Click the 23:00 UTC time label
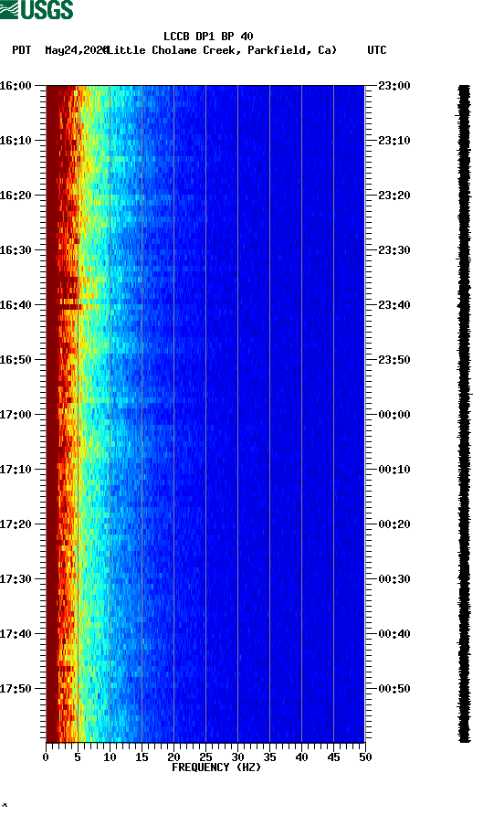 (x=394, y=86)
